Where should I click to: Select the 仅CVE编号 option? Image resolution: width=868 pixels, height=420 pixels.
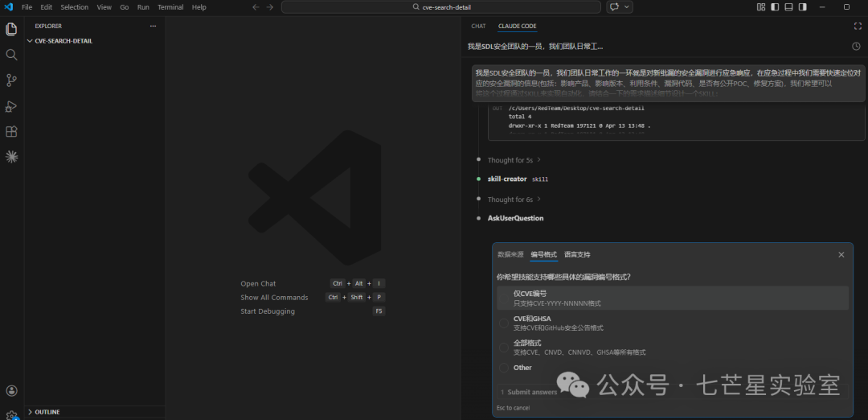(x=673, y=298)
